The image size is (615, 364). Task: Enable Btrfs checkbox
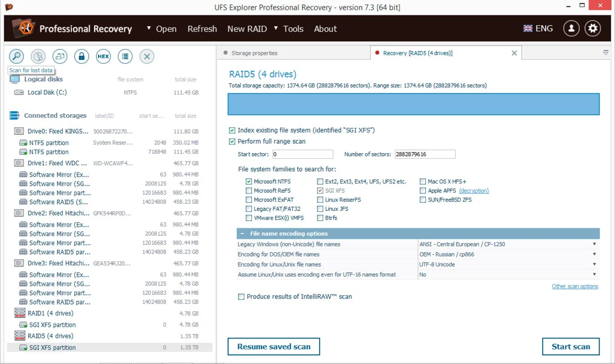pos(320,218)
